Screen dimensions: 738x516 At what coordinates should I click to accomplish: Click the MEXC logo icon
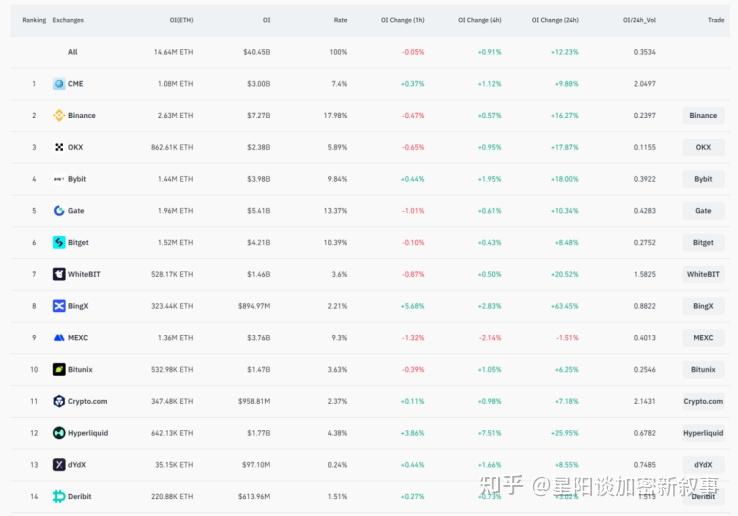59,338
